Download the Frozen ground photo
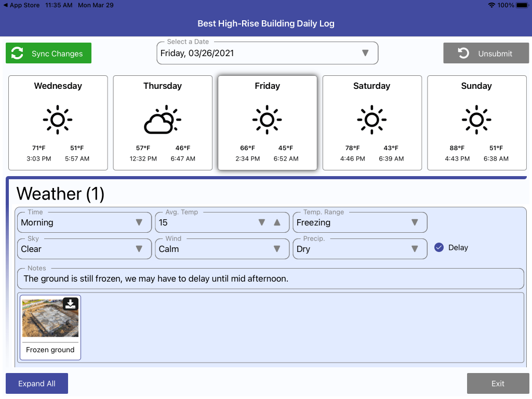This screenshot has width=532, height=399. tap(71, 303)
